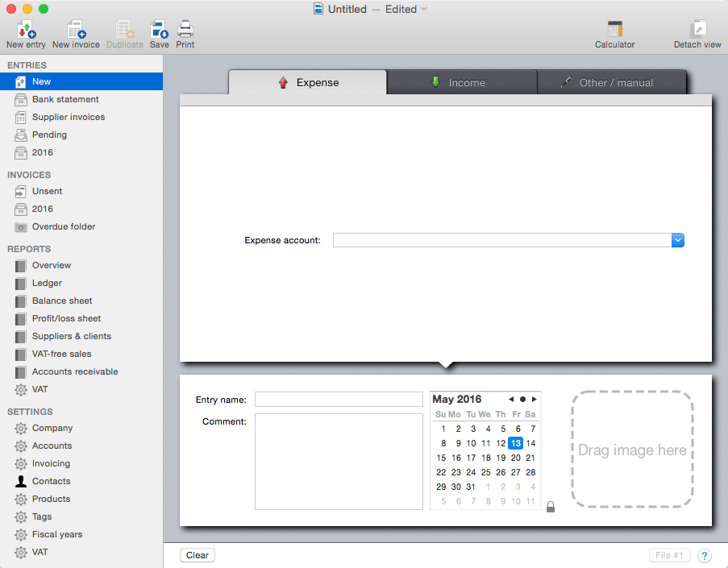Click the Drag image here drop zone

coord(632,450)
